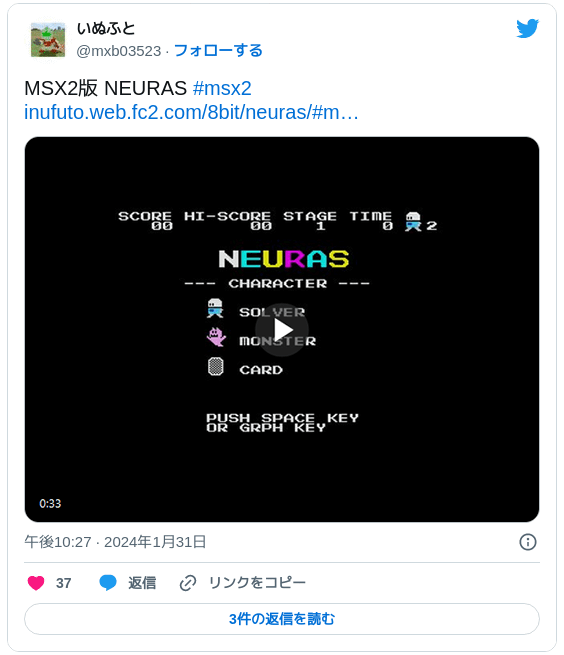Click the reply speech bubble icon
This screenshot has width=564, height=655.
[x=108, y=582]
